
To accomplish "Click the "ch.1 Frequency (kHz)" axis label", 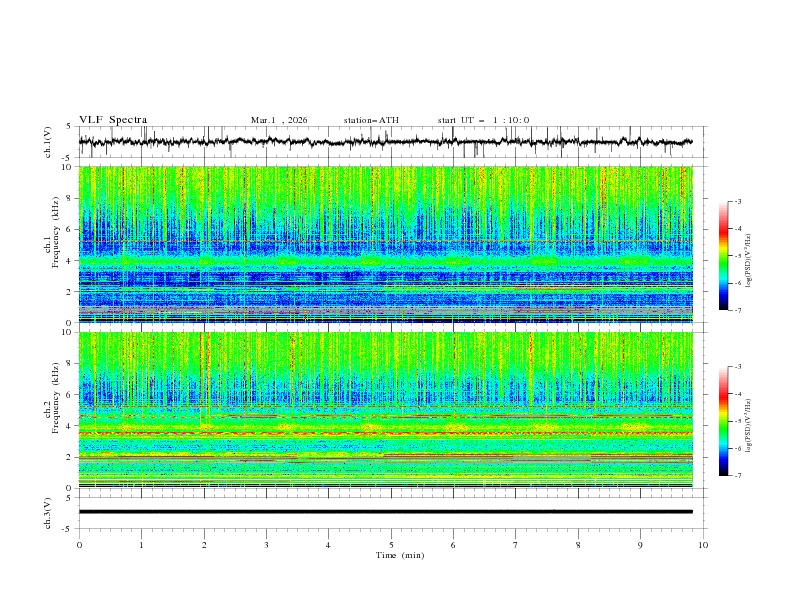I will coord(51,230).
